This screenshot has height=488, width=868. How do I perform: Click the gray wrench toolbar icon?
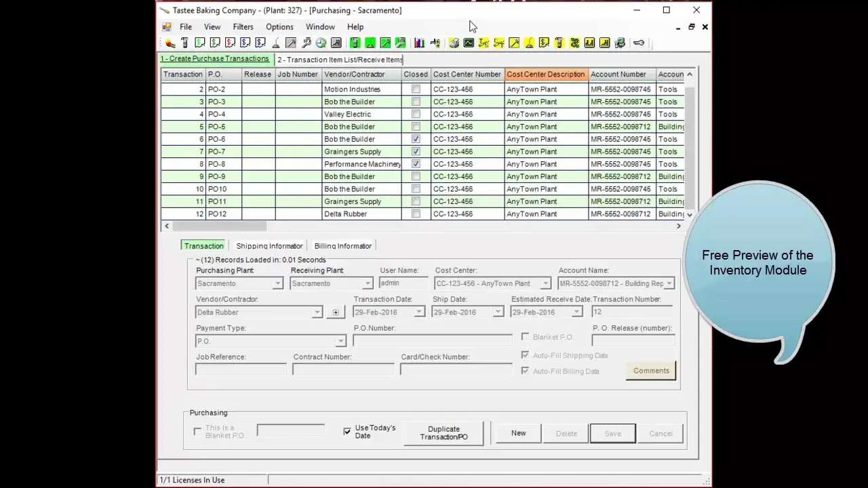click(306, 43)
